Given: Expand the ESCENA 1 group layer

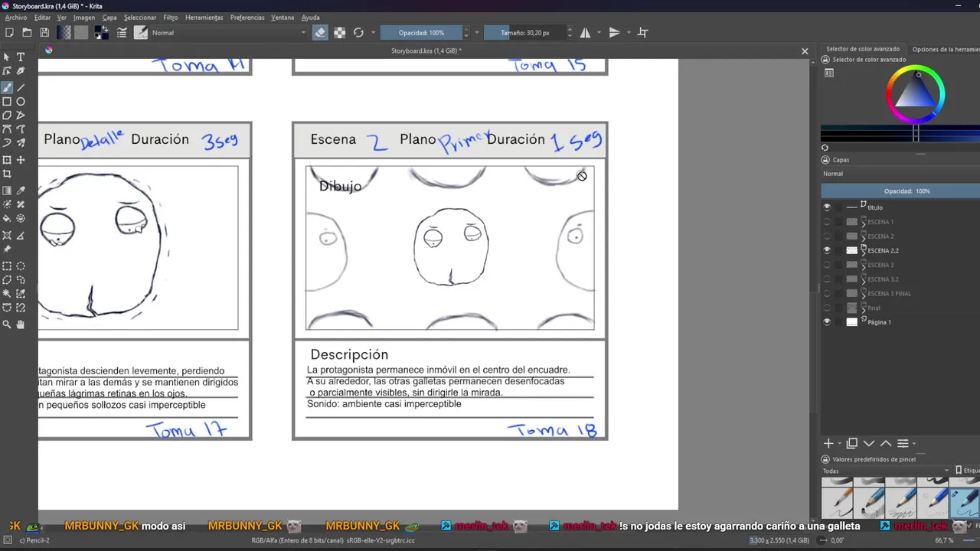Looking at the screenshot, I should [864, 224].
